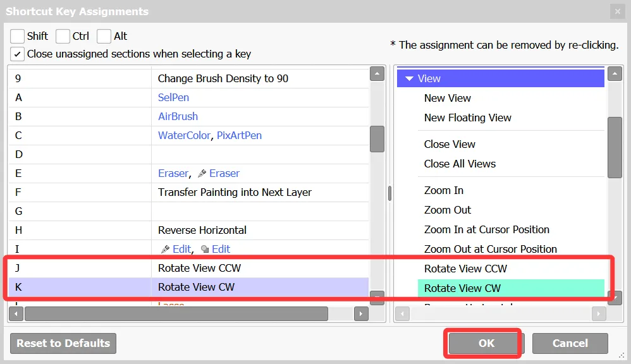The height and width of the screenshot is (364, 631).
Task: Click the WaterColor tool link
Action: coord(185,135)
